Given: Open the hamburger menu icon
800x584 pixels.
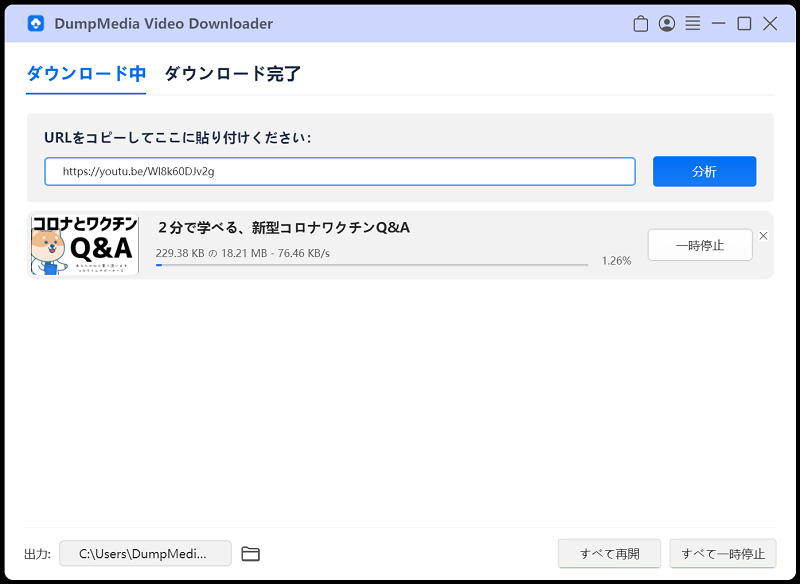Looking at the screenshot, I should click(x=692, y=23).
